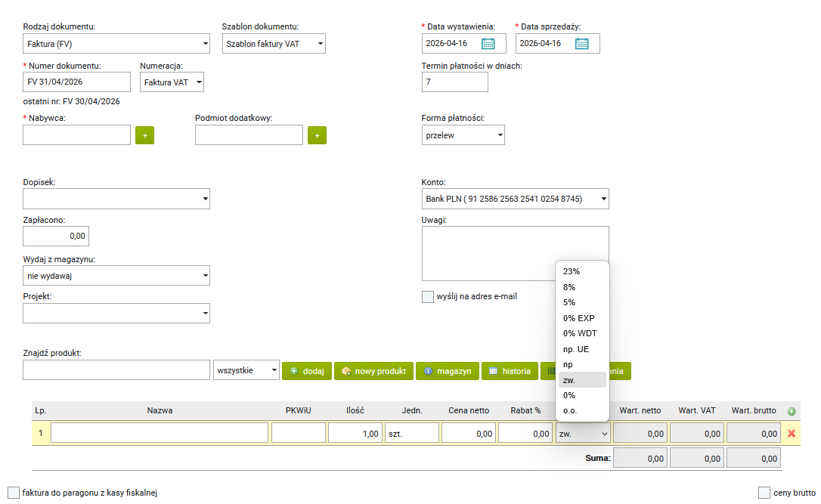
Task: Choose np. UE option in VAT list
Action: point(575,349)
